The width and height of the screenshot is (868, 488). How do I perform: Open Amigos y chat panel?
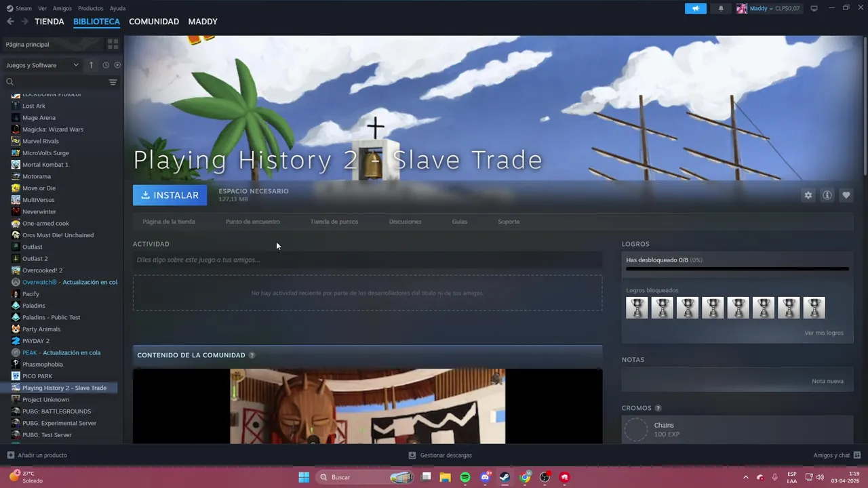tap(837, 455)
